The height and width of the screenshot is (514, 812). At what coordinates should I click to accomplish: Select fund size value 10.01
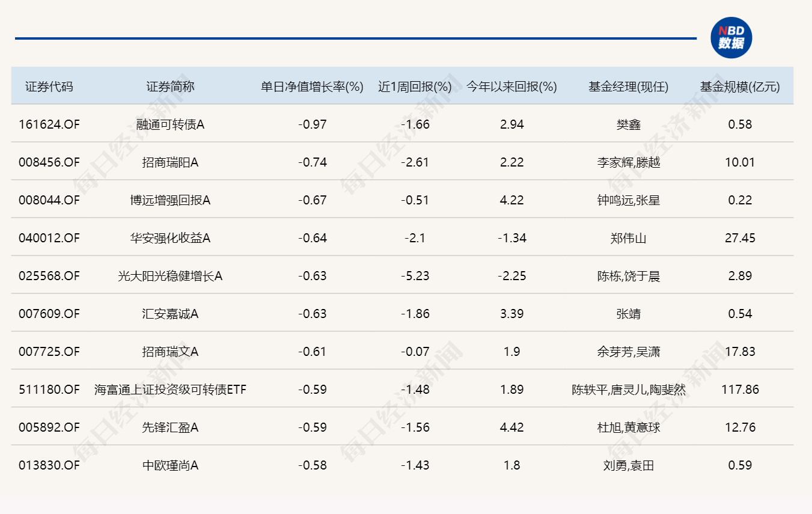click(x=740, y=162)
